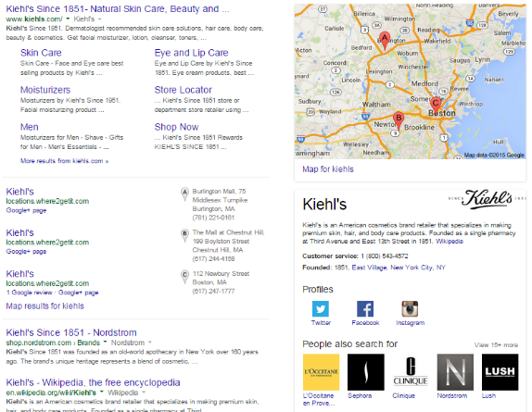Open Google+ page for Chestnut Hill location
This screenshot has height=412, width=532.
(x=26, y=252)
